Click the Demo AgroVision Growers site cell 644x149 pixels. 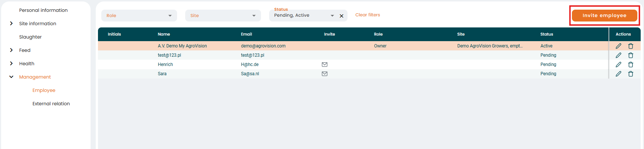pyautogui.click(x=490, y=46)
